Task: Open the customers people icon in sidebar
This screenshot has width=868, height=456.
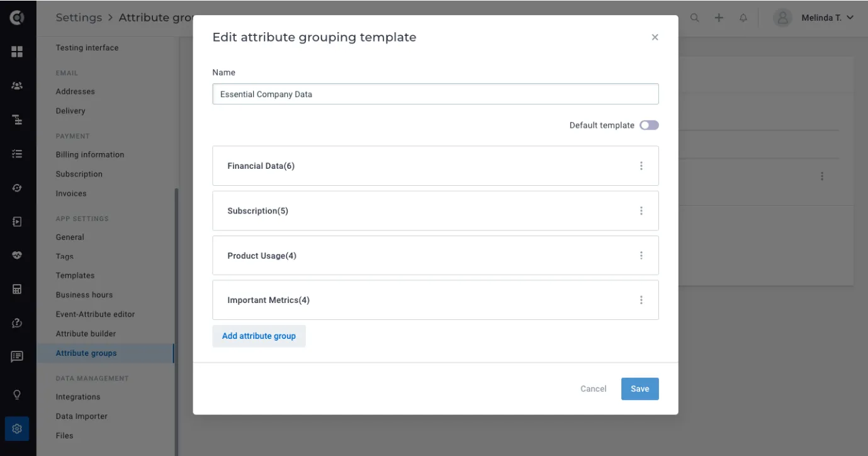Action: tap(17, 86)
